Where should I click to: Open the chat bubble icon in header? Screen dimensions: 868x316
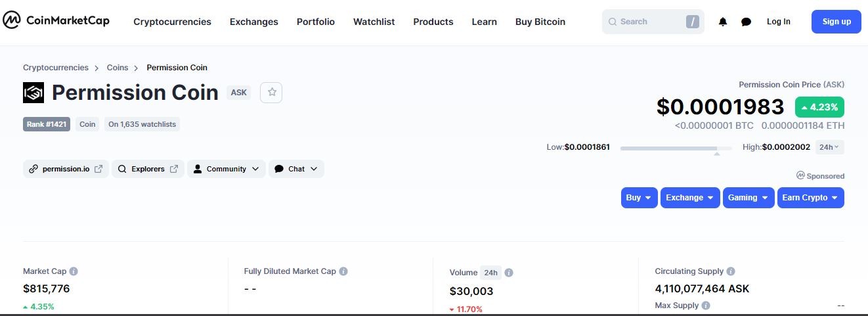click(x=746, y=22)
